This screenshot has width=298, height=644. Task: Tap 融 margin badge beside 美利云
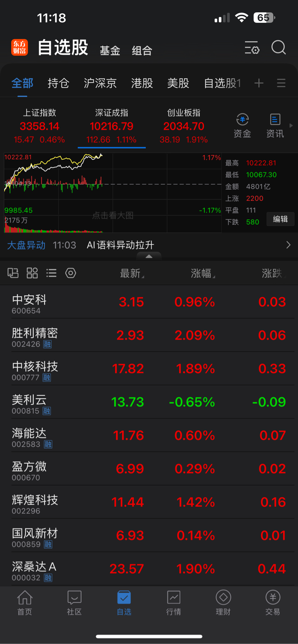point(47,411)
